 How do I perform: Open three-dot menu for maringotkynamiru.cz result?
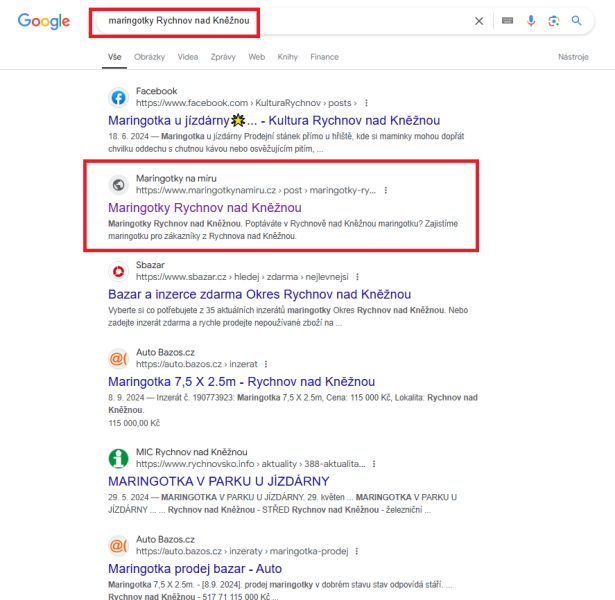click(386, 190)
